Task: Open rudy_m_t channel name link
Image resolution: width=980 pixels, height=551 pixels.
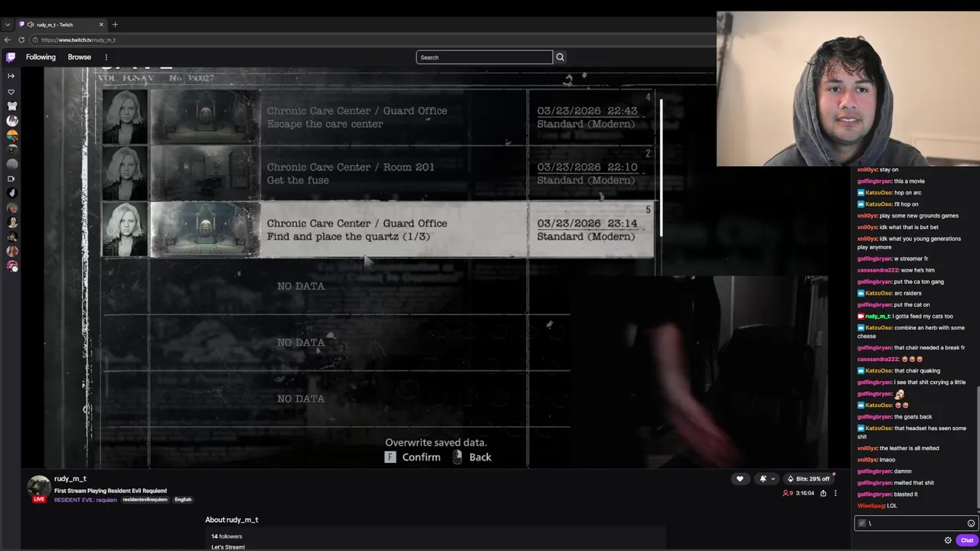Action: [70, 479]
